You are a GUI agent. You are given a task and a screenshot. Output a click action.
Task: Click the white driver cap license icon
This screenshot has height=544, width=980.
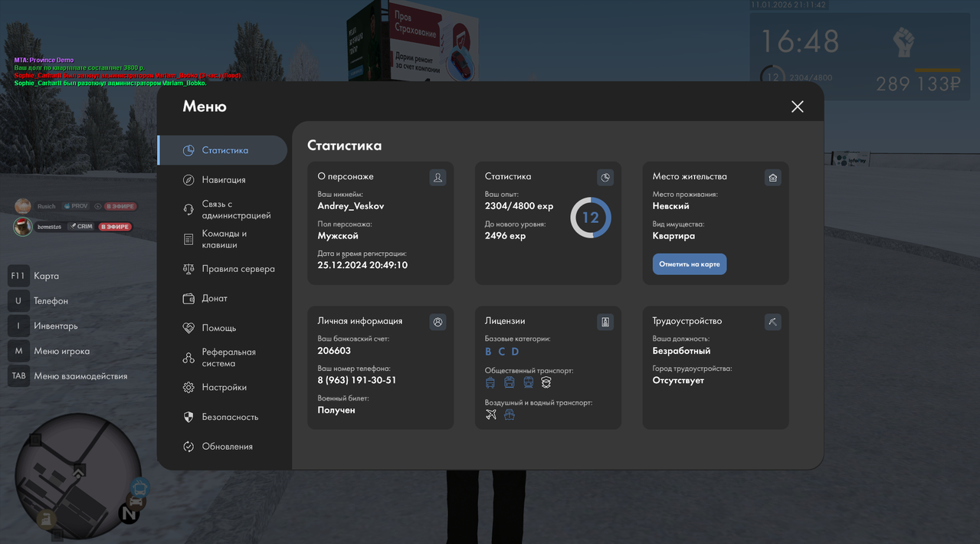point(546,382)
